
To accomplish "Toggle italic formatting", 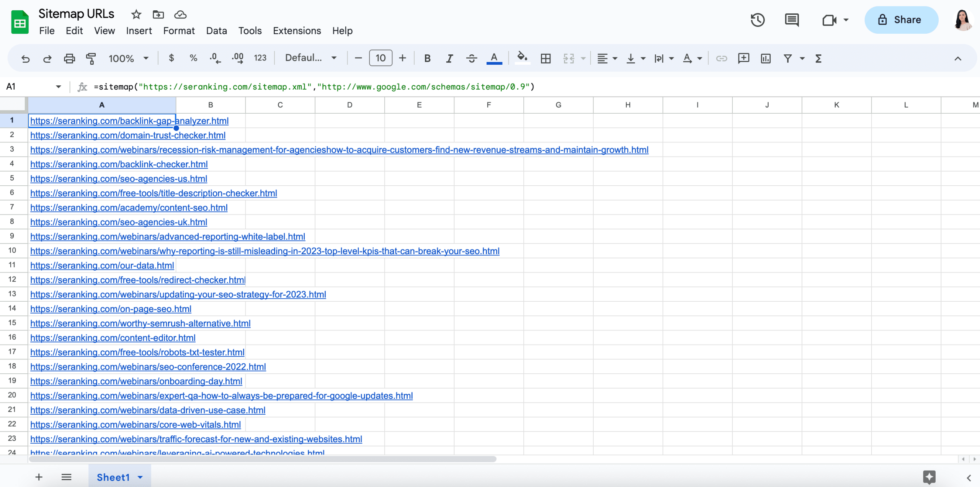I will [x=449, y=59].
